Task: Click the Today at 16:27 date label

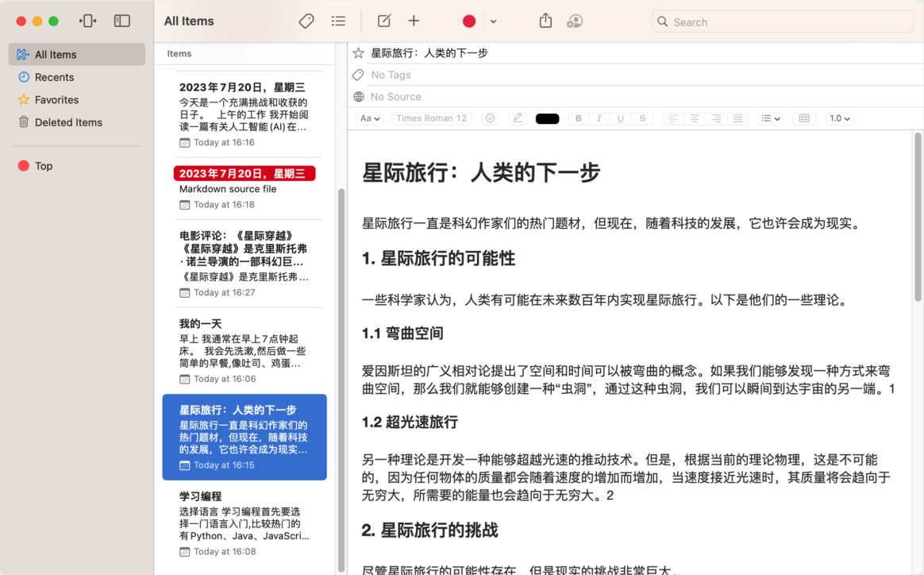Action: (x=225, y=292)
